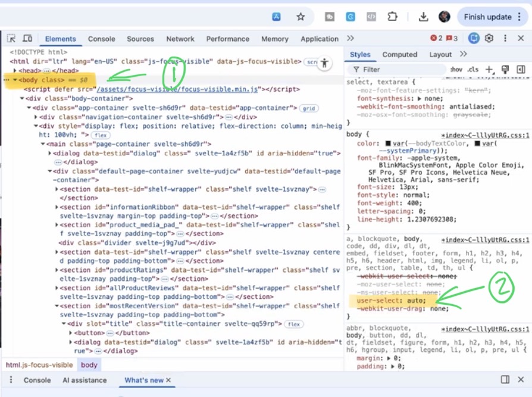Switch to the Computed tab

[x=399, y=54]
